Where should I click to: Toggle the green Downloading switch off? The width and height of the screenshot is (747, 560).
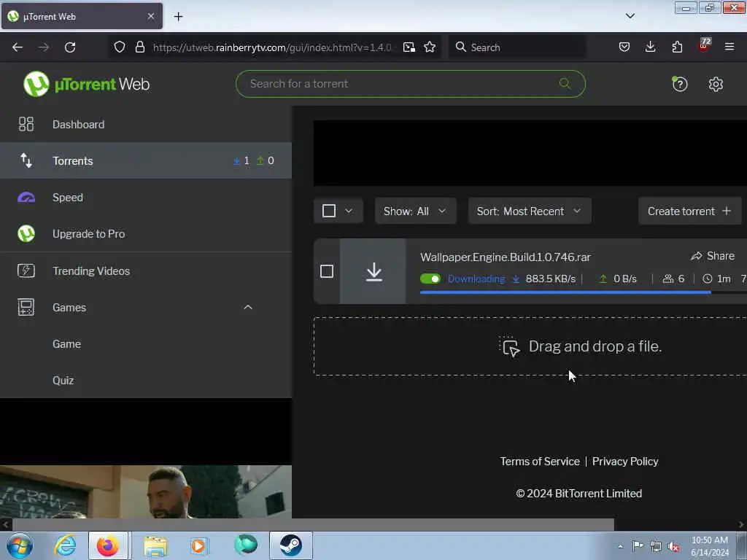[430, 279]
